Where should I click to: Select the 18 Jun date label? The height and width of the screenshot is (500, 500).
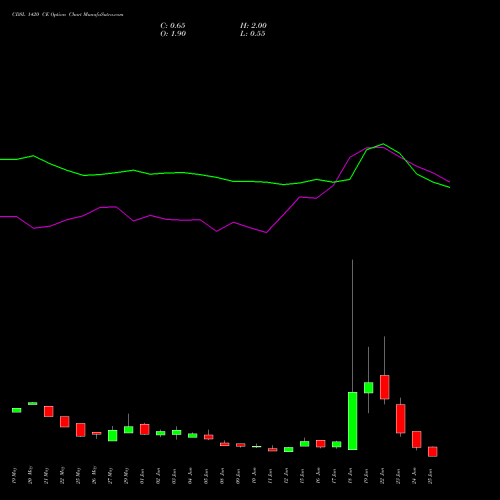coord(350,476)
